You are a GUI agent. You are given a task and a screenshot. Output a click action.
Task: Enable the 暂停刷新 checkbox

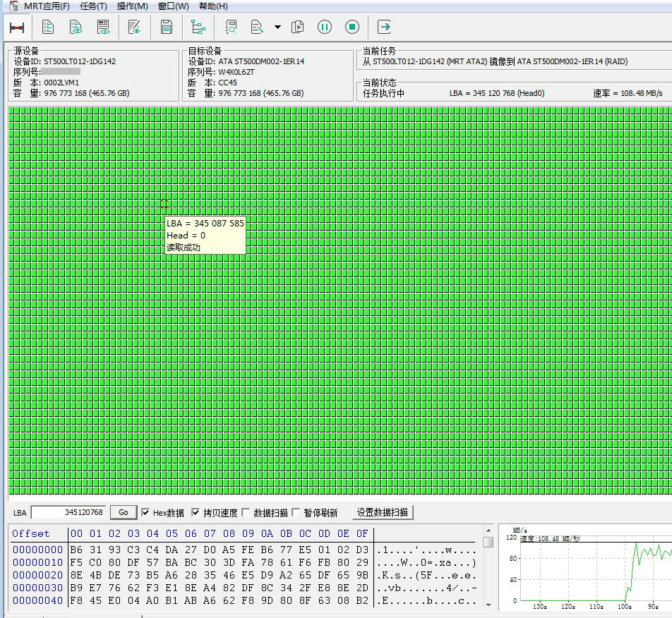coord(296,512)
